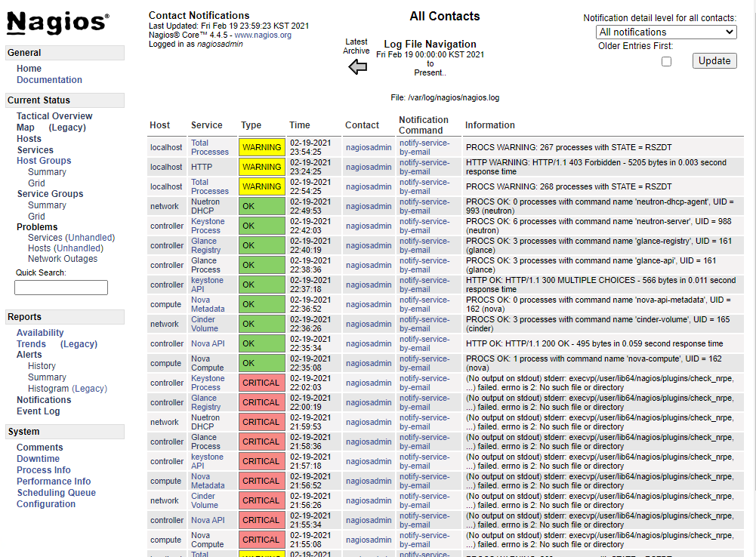Click the Update button
756x557 pixels.
[714, 60]
